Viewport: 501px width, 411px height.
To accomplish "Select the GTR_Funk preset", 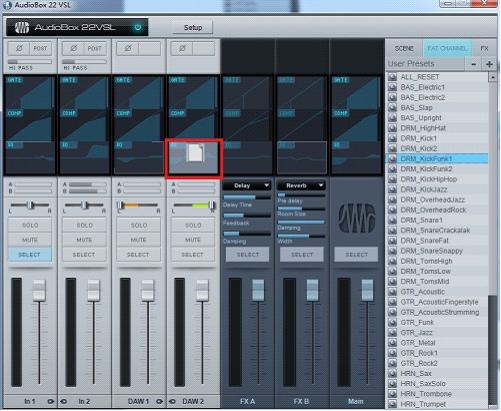I will coord(437,323).
